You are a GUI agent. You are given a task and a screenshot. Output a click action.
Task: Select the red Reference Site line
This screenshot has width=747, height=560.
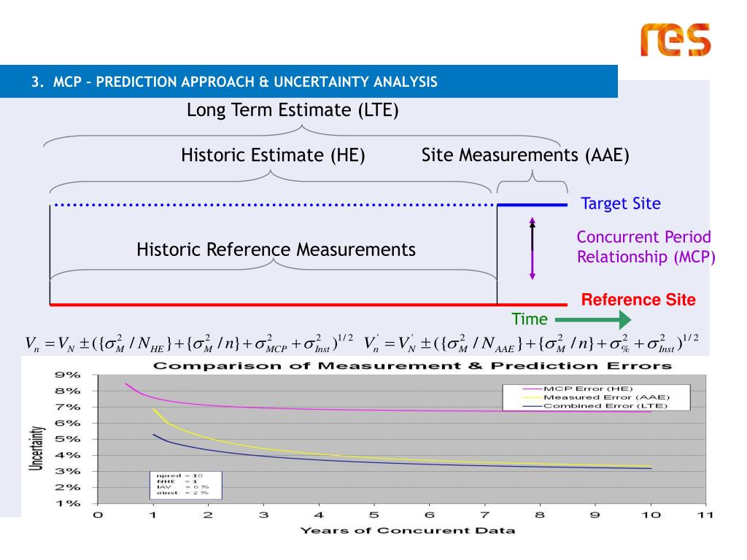309,304
